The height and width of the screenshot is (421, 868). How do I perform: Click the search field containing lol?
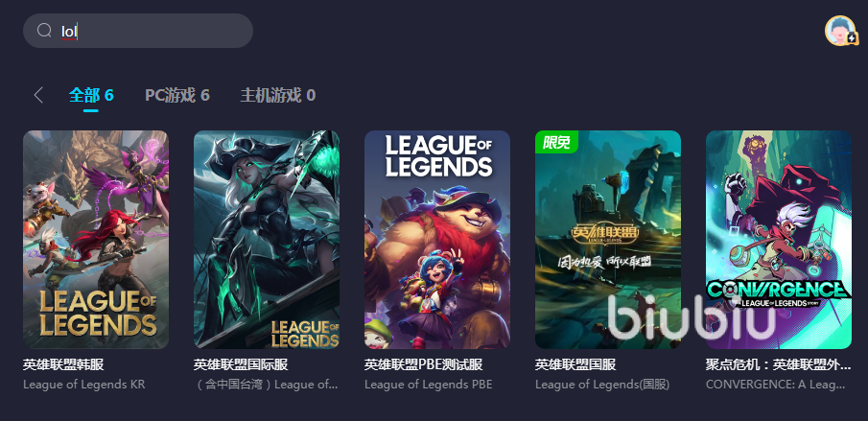point(138,31)
